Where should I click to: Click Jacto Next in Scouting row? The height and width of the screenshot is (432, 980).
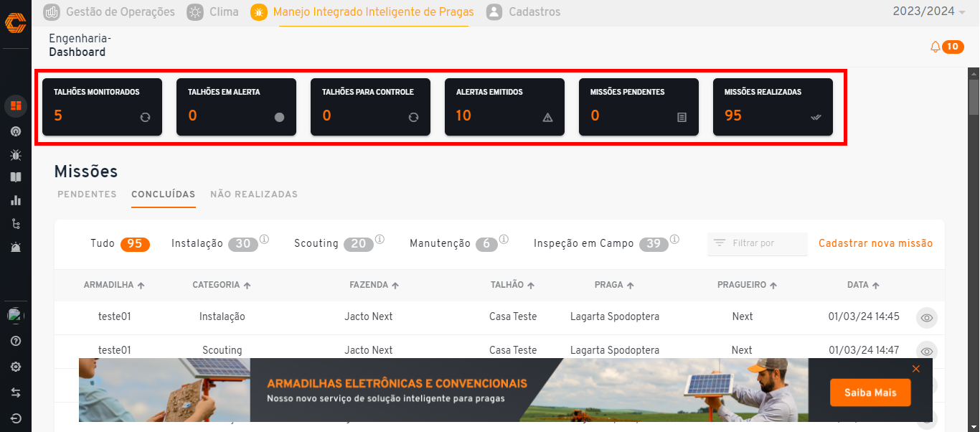tap(369, 351)
